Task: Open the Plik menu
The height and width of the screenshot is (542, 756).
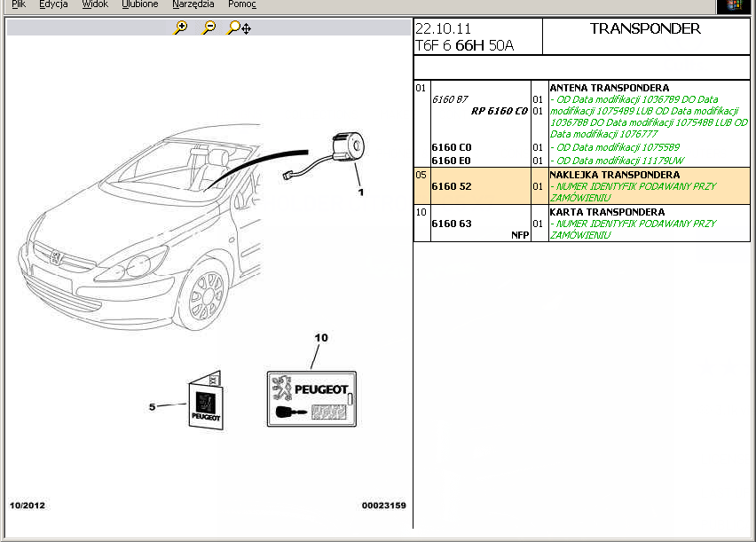Action: point(18,4)
